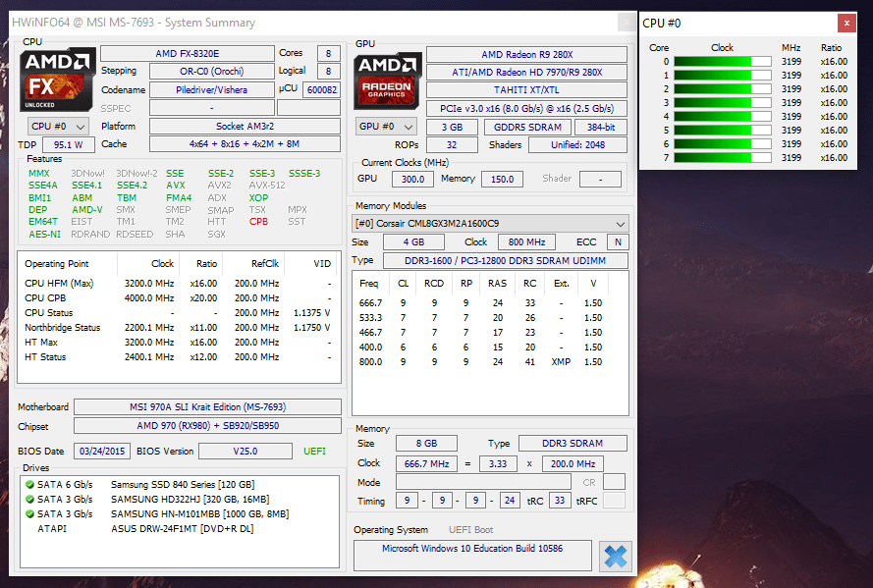Click the AMD Radeon R9 280X GPU name field
Screen dimensions: 873x588
coord(526,55)
